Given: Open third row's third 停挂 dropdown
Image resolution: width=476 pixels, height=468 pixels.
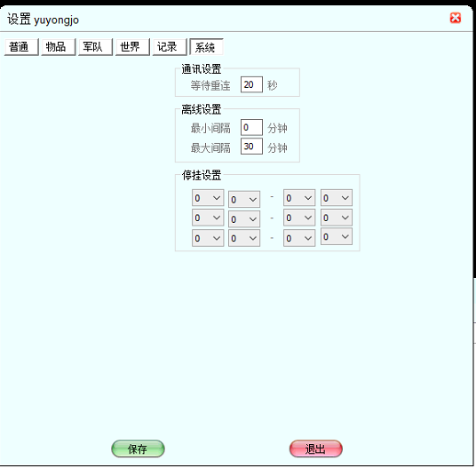Looking at the screenshot, I should coord(299,238).
